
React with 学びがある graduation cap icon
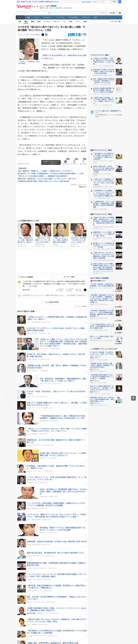pyautogui.click(x=66, y=162)
